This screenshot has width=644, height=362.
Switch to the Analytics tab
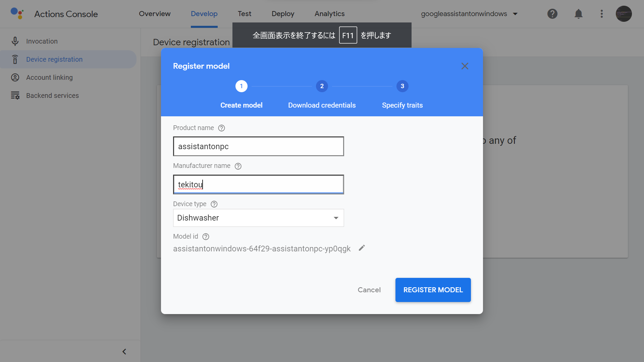[329, 14]
